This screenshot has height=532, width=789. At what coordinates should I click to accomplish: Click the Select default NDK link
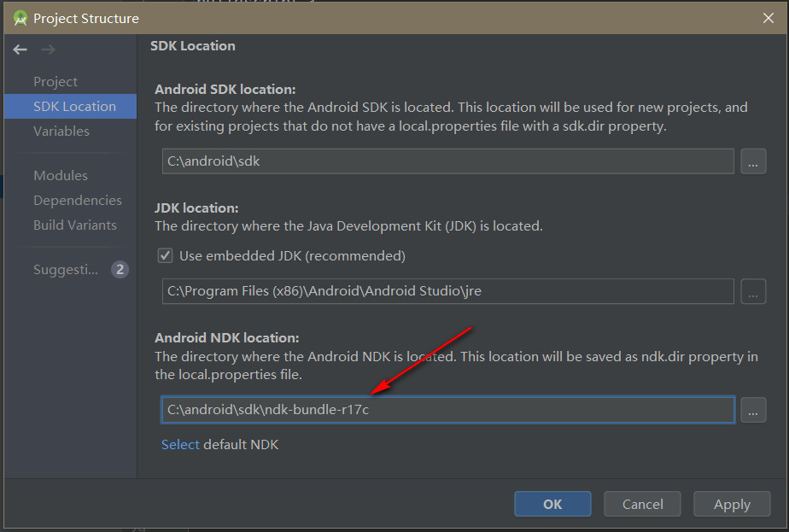(x=180, y=444)
